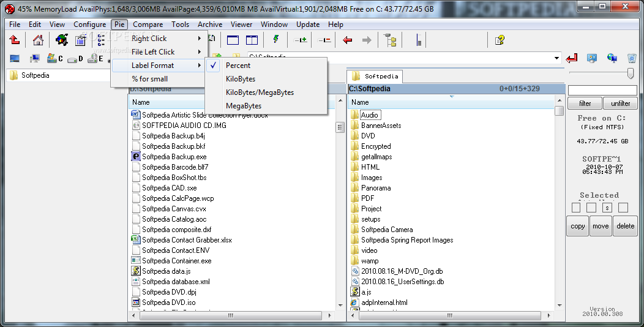Click the desktop monitor drive-bar icon
This screenshot has width=644, height=327.
[x=15, y=59]
